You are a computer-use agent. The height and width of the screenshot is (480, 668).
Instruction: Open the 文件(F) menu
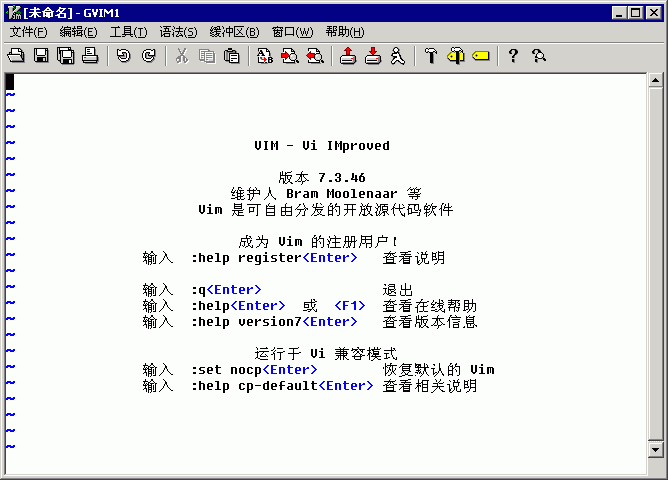pyautogui.click(x=28, y=32)
